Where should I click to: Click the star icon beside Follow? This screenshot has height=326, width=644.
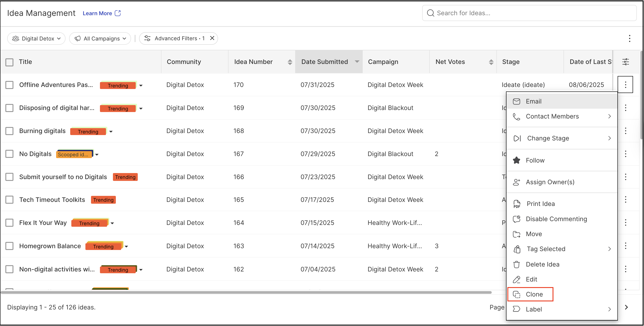pyautogui.click(x=516, y=160)
